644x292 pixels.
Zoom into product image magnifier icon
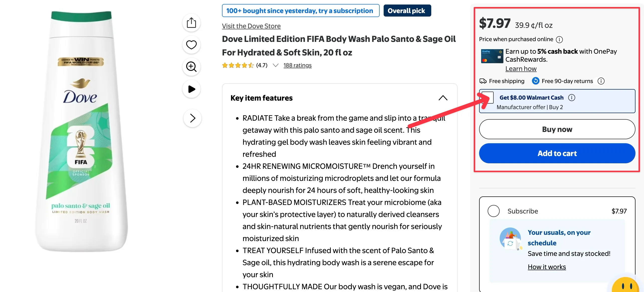pyautogui.click(x=191, y=67)
